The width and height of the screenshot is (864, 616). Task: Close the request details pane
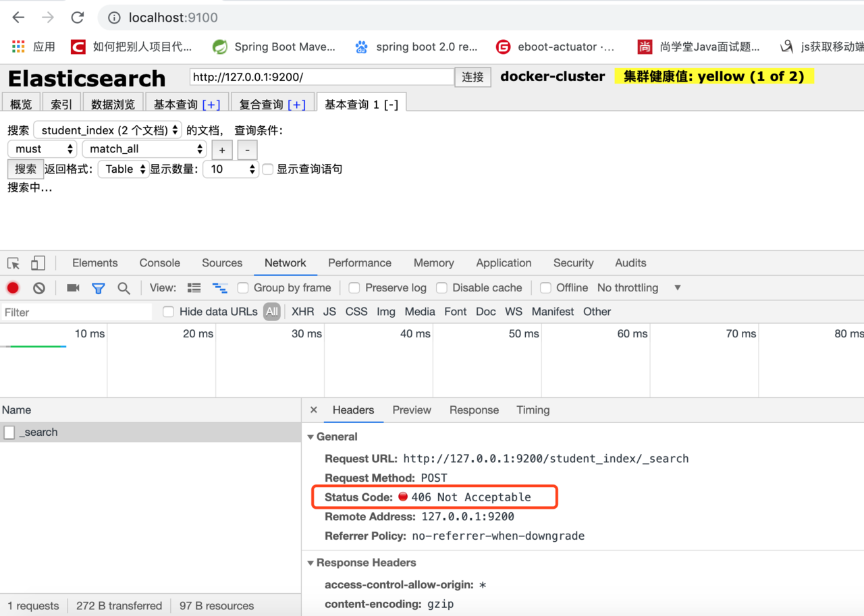point(313,410)
